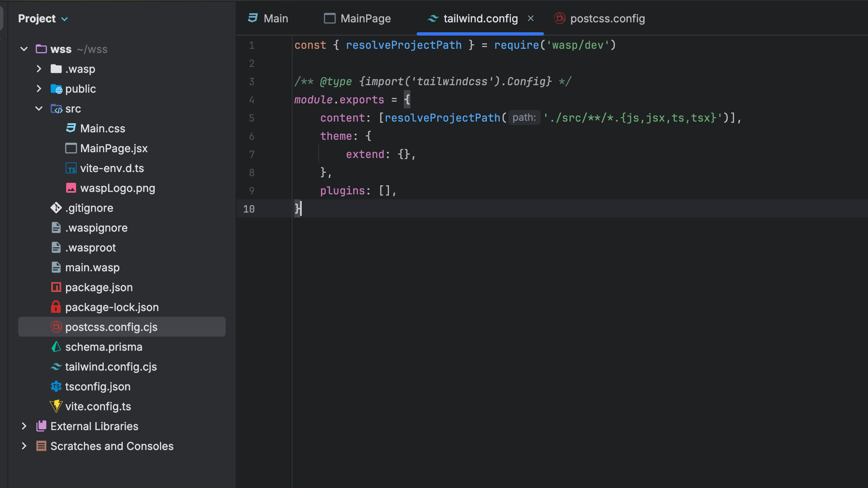Click module.exports on line 4
The width and height of the screenshot is (868, 488).
(339, 100)
